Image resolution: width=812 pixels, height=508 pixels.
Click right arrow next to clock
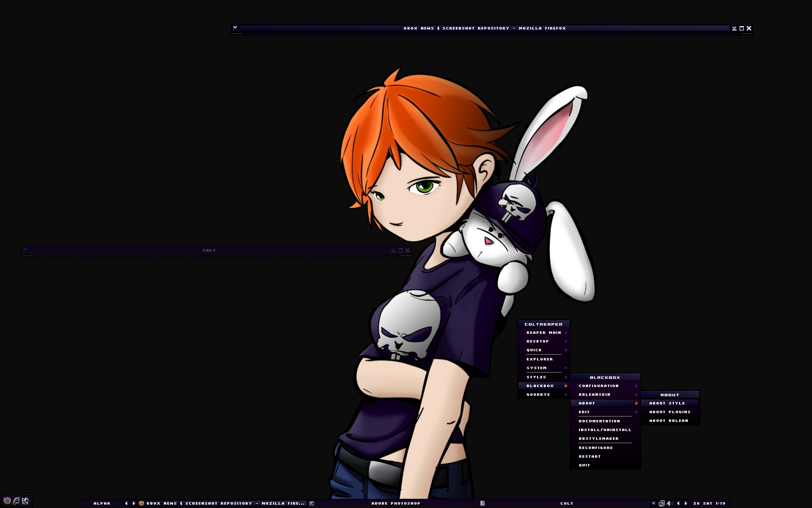click(x=686, y=503)
